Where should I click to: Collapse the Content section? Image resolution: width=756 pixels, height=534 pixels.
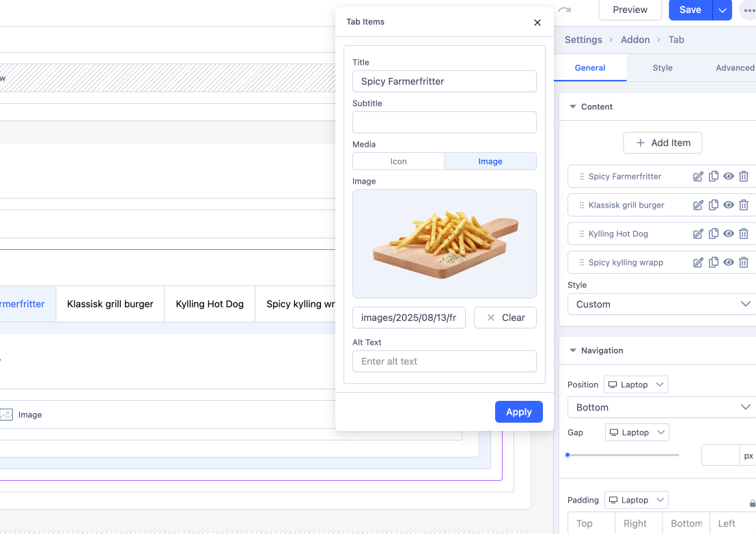click(x=572, y=107)
